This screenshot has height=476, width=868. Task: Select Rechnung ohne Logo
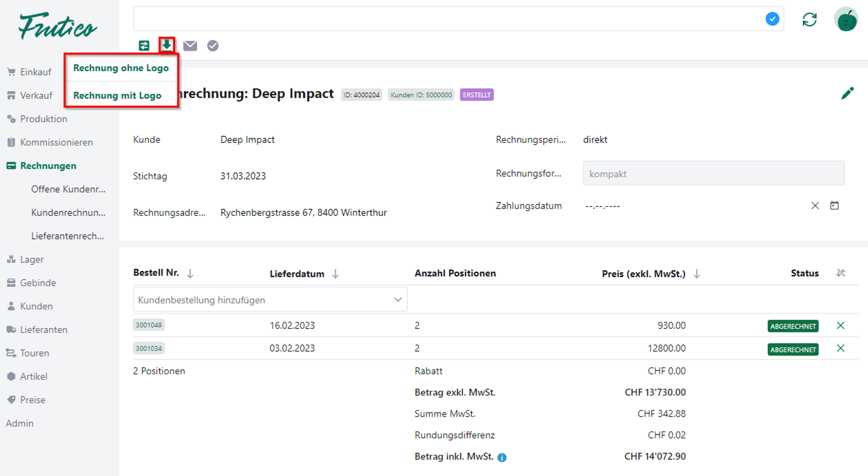[x=121, y=68]
